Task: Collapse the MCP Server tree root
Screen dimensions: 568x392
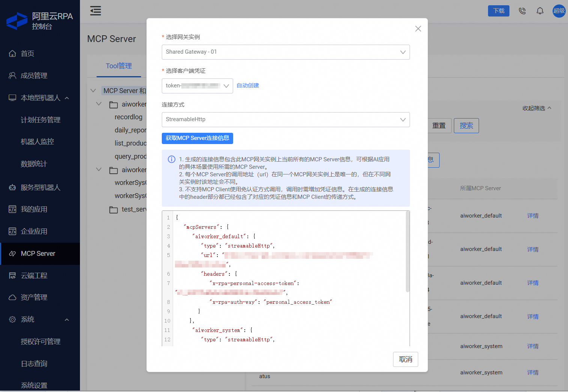Action: click(x=93, y=90)
